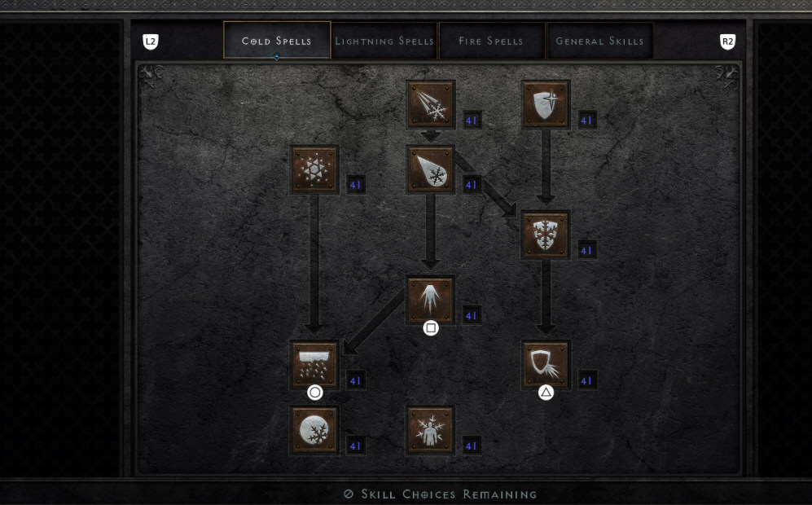
Task: Select the Ice Blast skill icon
Action: pos(431,169)
